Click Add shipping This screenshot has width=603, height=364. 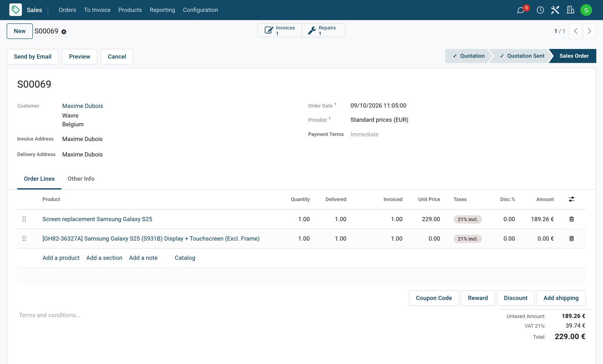(561, 298)
